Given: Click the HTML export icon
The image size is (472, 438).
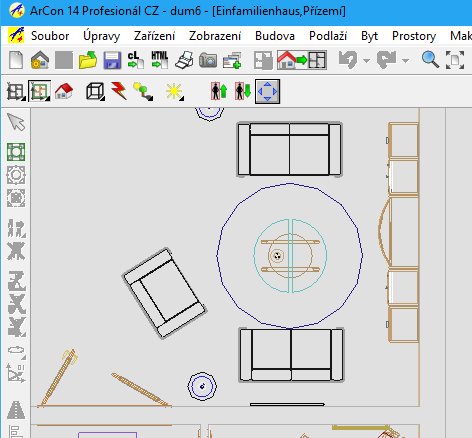Looking at the screenshot, I should (x=160, y=60).
